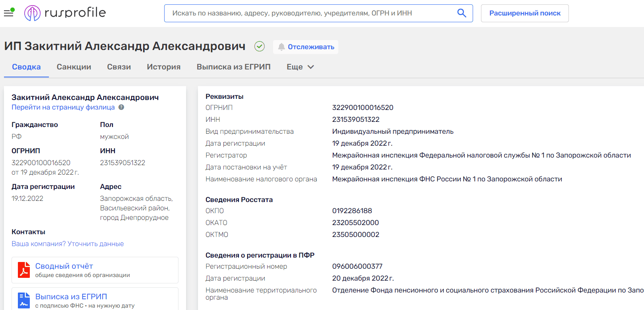The width and height of the screenshot is (644, 310).
Task: Expand the Еще dropdown chevron
Action: point(311,67)
